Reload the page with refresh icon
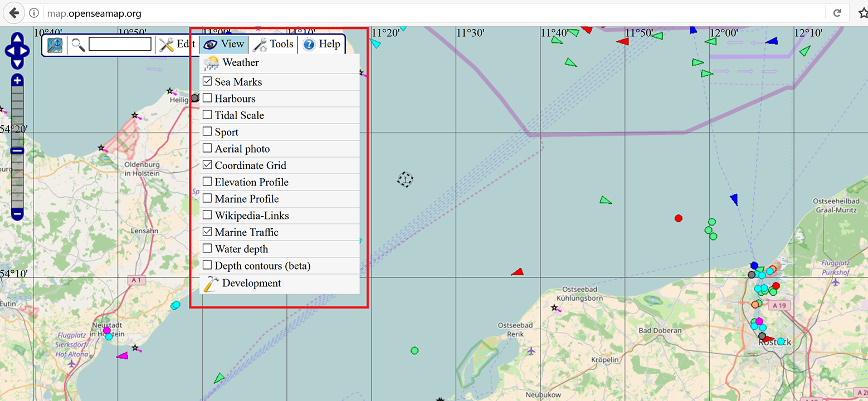The width and height of the screenshot is (868, 401). pos(837,13)
